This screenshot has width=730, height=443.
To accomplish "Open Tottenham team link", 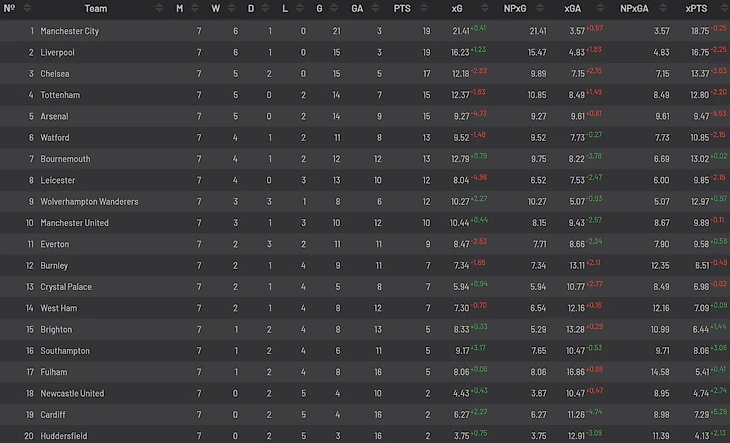I will 62,95.
